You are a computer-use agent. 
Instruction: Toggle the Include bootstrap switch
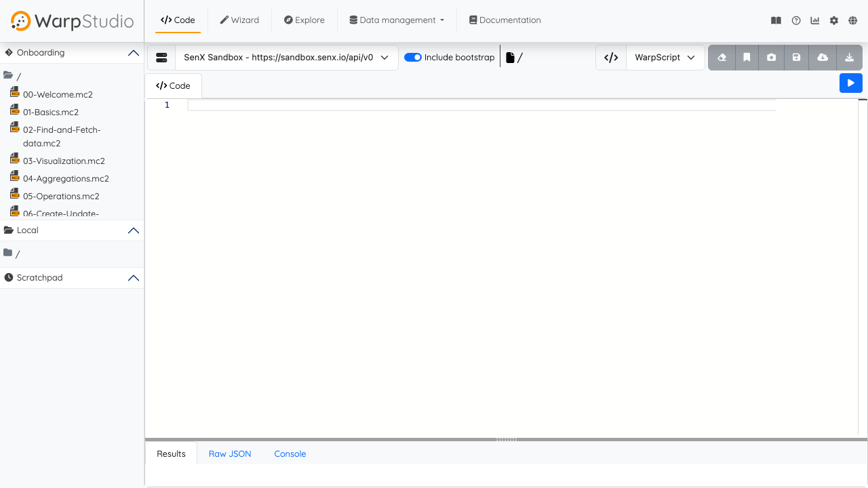pyautogui.click(x=413, y=58)
